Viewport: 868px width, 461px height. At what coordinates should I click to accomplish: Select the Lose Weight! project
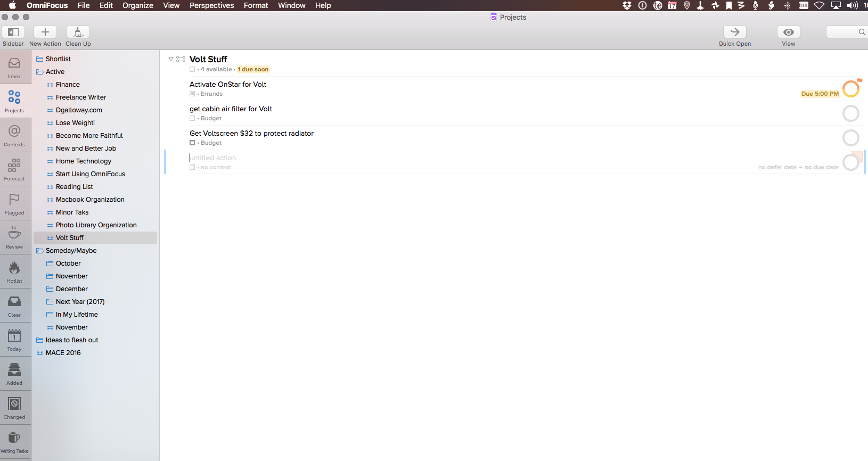click(x=75, y=123)
